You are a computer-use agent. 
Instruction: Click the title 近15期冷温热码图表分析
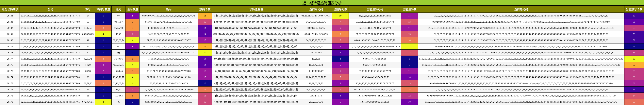click(322, 3)
